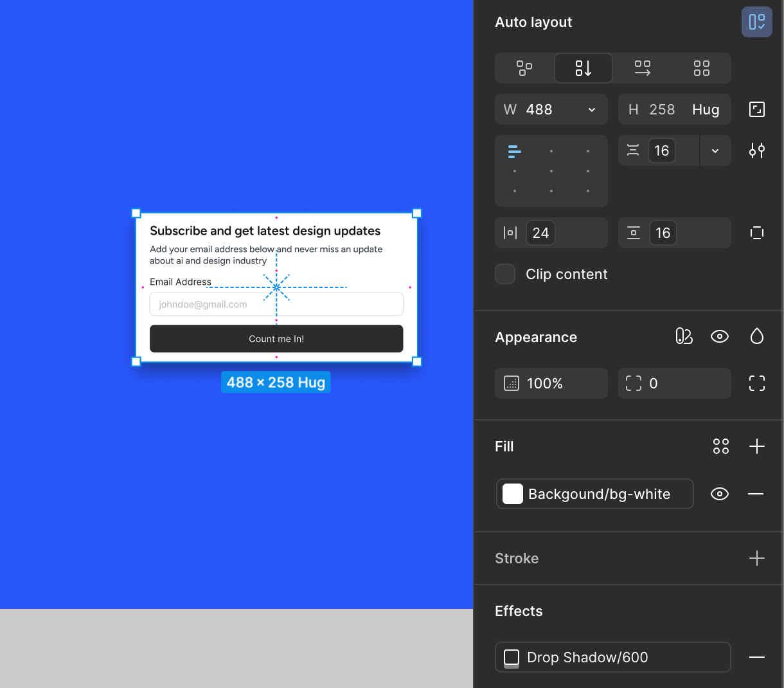Click the Count me In! button on canvas
784x688 pixels.
(x=276, y=338)
